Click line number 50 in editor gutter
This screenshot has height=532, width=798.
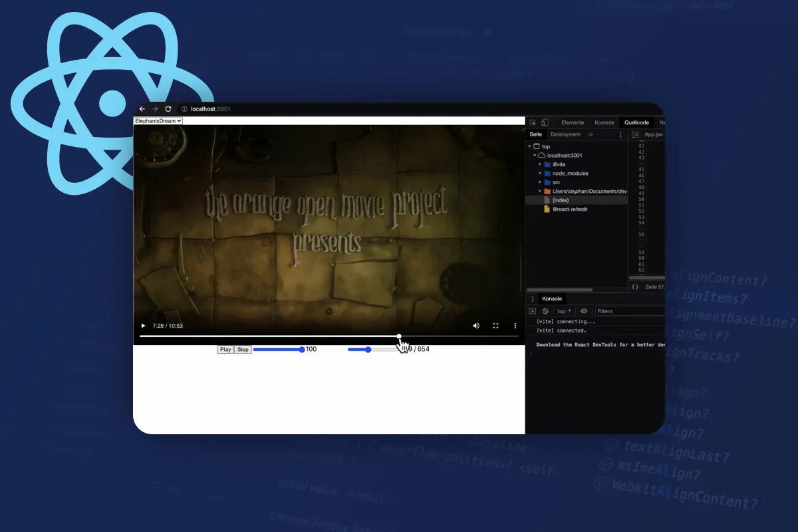(641, 199)
